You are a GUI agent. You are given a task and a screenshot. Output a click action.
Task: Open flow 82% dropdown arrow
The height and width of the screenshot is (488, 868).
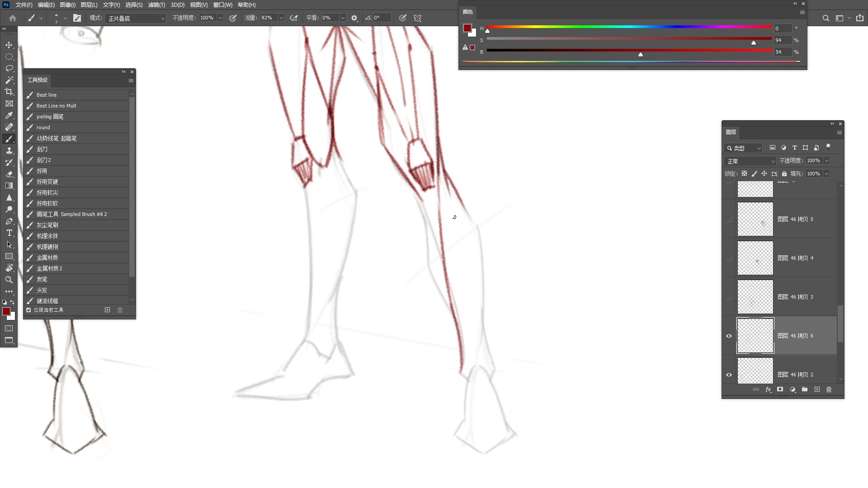[x=281, y=18]
